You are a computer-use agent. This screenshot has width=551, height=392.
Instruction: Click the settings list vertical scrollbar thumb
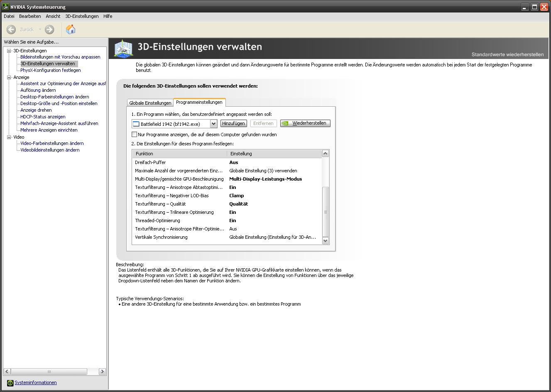coord(326,212)
